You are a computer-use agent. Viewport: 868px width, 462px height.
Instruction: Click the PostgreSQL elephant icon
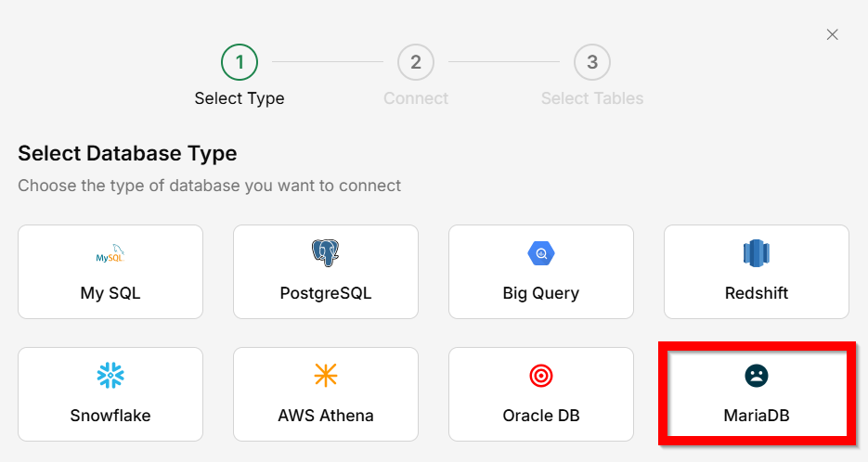coord(325,252)
